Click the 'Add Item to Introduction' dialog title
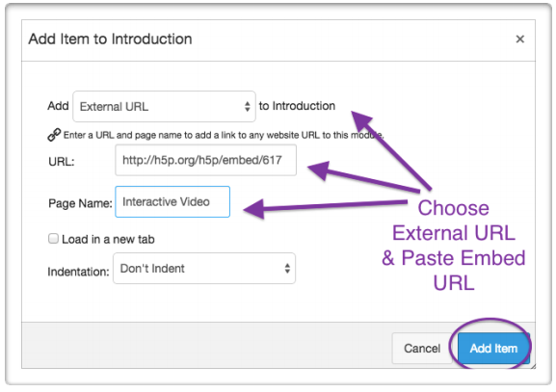 coord(110,39)
